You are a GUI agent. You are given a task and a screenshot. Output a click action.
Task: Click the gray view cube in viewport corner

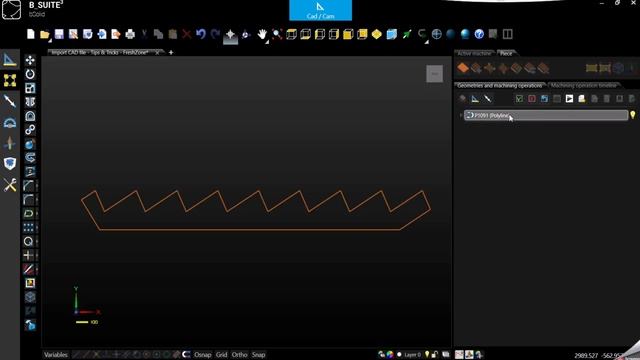pos(435,74)
